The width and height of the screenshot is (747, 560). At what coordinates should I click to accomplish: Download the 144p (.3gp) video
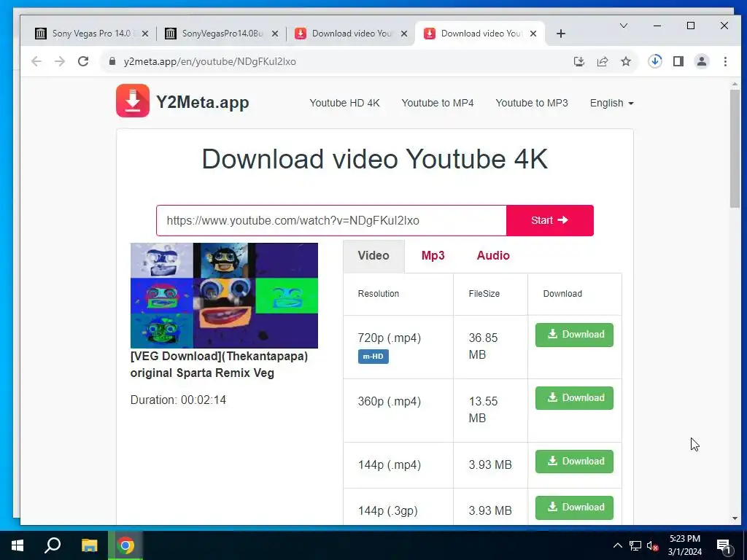tap(574, 507)
